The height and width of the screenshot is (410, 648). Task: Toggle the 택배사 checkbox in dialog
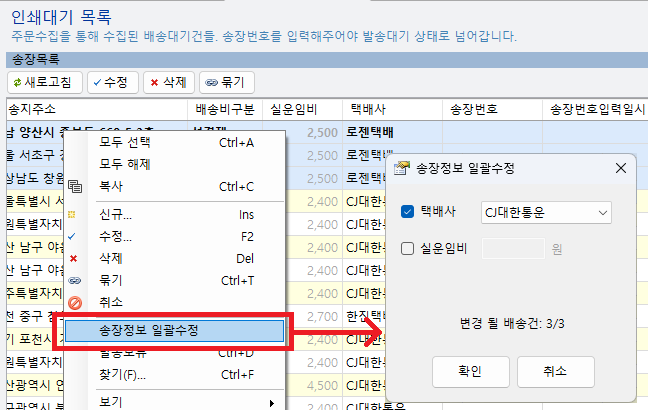coord(407,212)
